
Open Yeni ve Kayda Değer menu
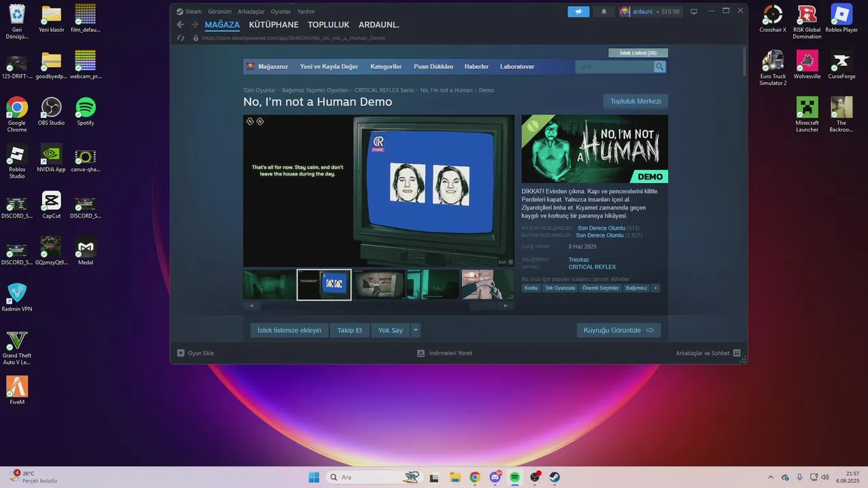coord(329,66)
